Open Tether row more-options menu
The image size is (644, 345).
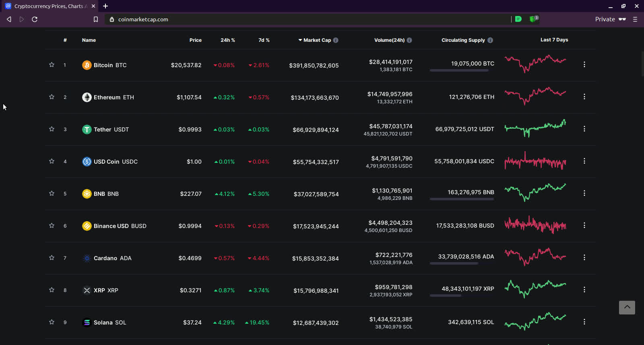point(584,129)
